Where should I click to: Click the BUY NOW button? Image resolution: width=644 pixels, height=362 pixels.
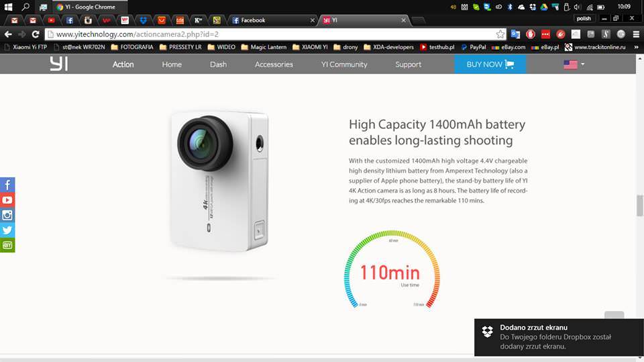point(490,64)
